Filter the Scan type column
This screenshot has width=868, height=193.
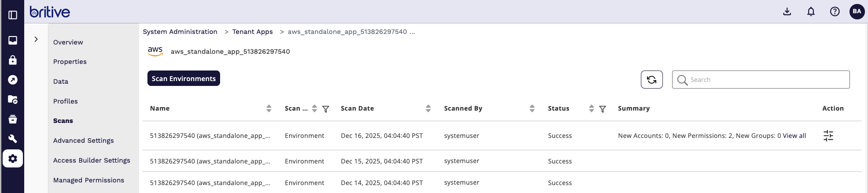tap(326, 109)
